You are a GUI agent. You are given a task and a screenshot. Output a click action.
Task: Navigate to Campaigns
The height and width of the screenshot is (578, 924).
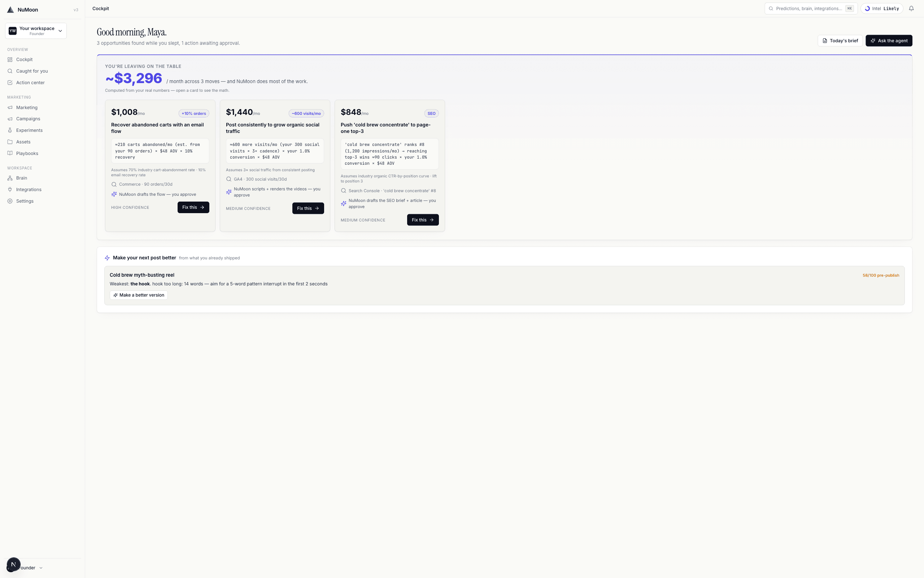pyautogui.click(x=28, y=119)
